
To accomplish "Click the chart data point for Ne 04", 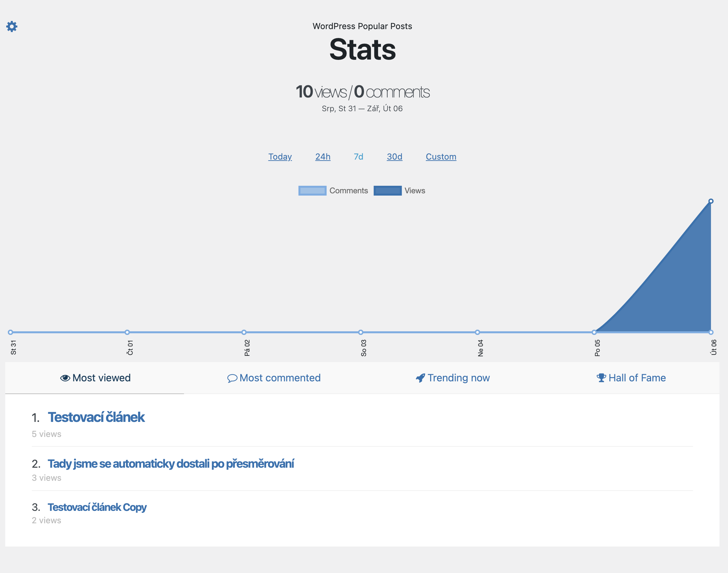I will pos(478,333).
